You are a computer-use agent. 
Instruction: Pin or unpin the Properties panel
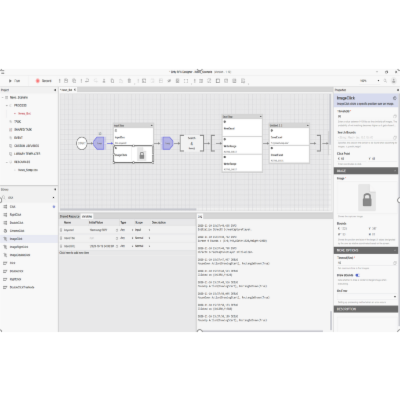coord(398,90)
